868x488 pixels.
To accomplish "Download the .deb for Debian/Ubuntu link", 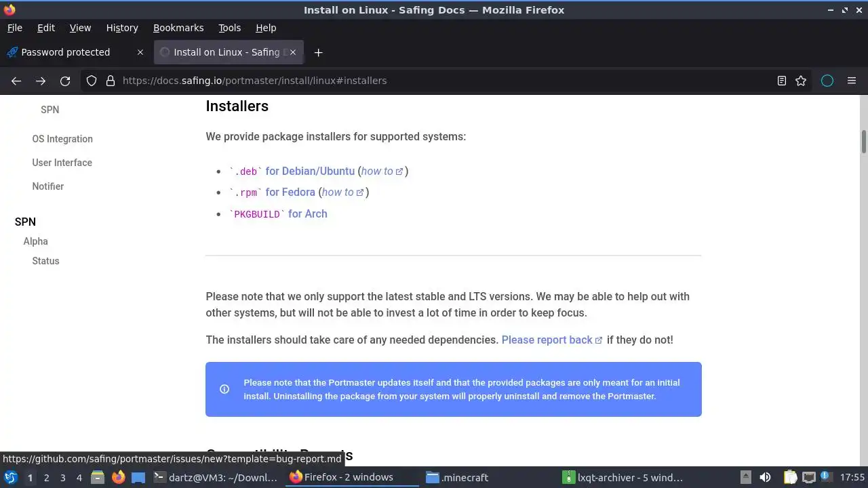I will tap(292, 171).
